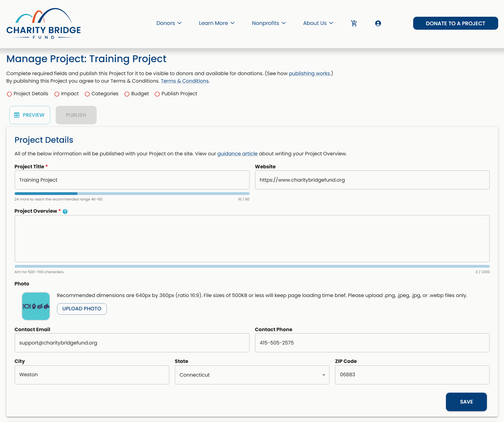Open the publishing works link

pos(309,73)
